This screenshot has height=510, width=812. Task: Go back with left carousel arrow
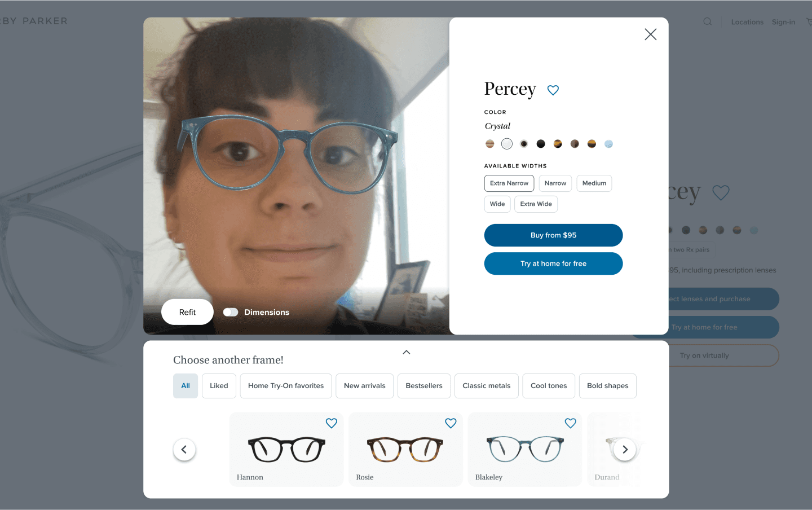[184, 450]
